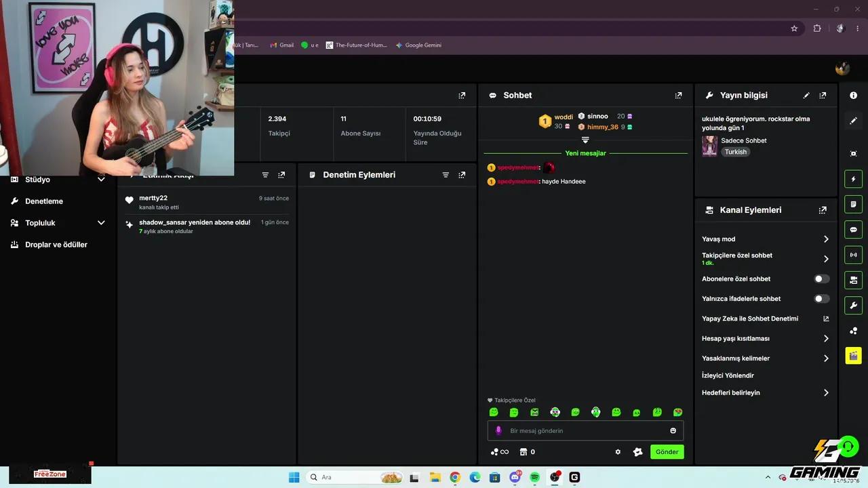The height and width of the screenshot is (488, 868).
Task: Click the Yapay Zeka Sohbet Denetimi external link icon
Action: click(826, 319)
